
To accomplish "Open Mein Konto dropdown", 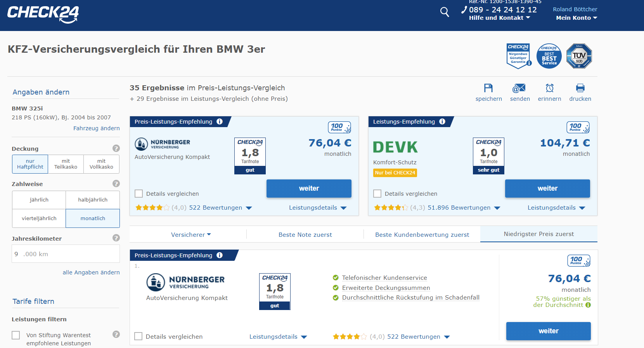I will 576,18.
